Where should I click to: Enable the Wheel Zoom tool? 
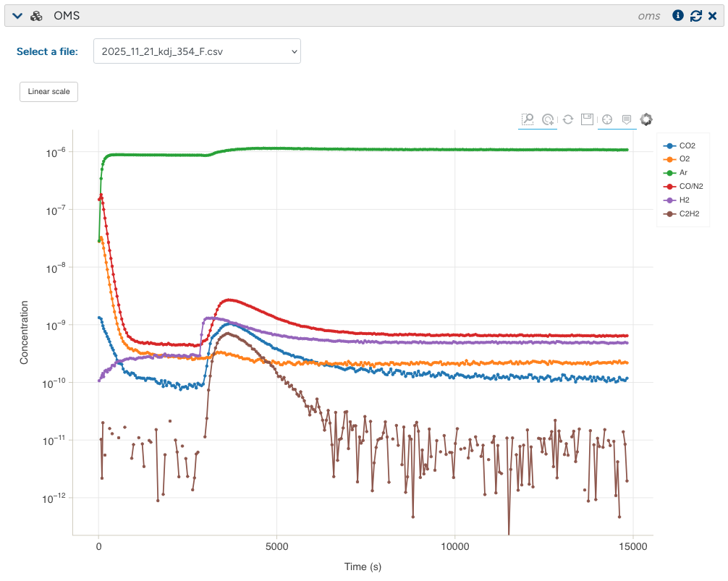(548, 119)
